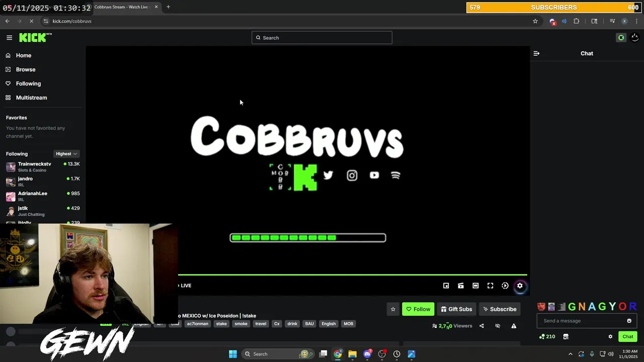The width and height of the screenshot is (644, 362).
Task: Open the jandro channel
Action: (43, 182)
